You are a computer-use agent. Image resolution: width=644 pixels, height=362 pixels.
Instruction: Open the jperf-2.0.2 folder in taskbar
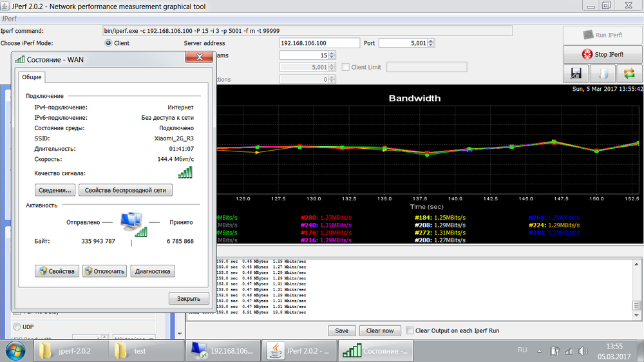click(64, 351)
